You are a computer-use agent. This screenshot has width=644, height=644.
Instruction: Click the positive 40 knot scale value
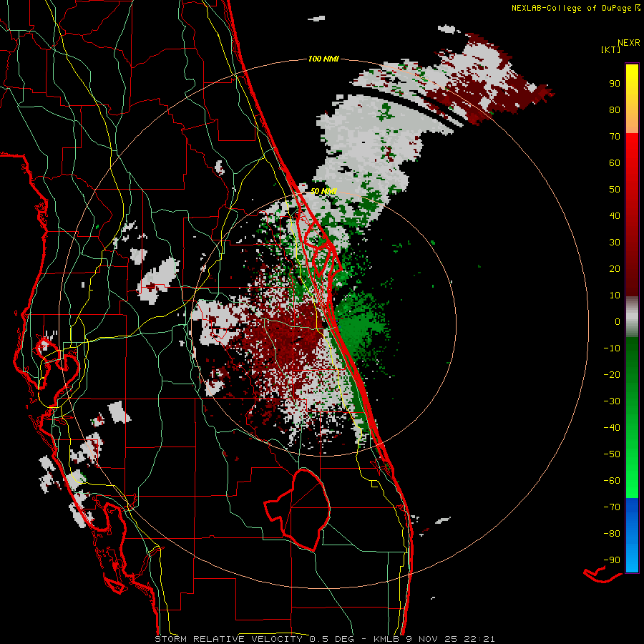point(615,216)
